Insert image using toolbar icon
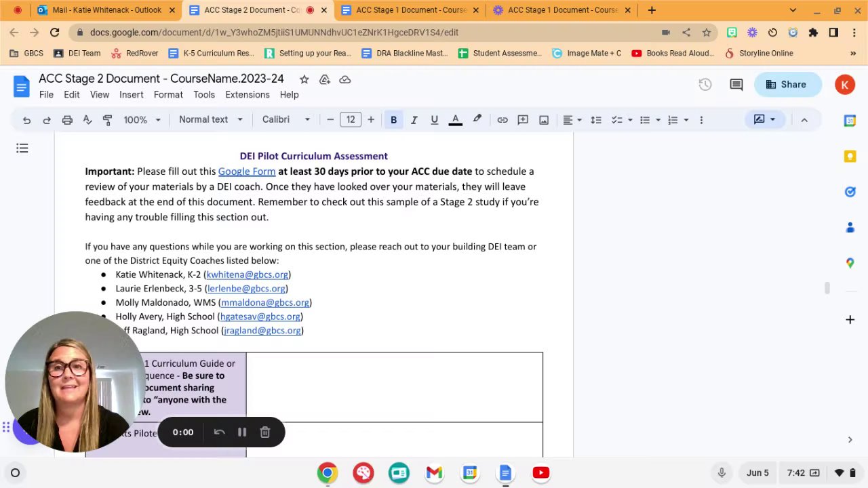This screenshot has width=868, height=488. 544,120
